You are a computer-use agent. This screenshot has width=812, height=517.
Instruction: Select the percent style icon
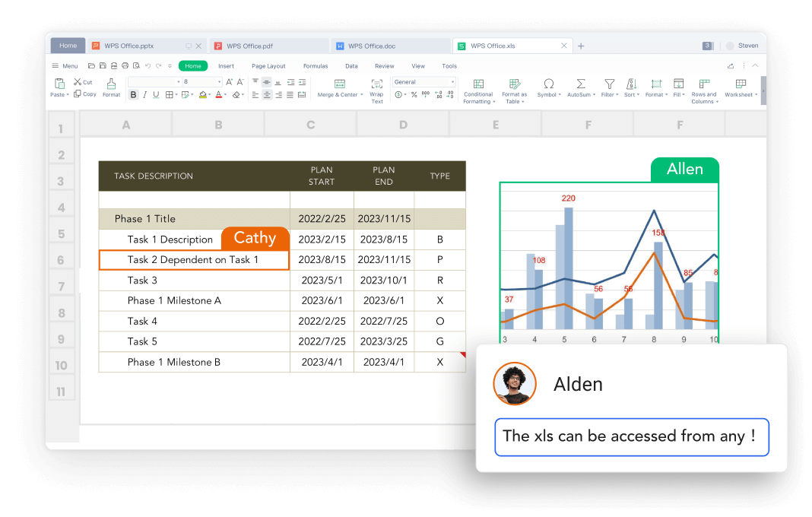click(414, 95)
